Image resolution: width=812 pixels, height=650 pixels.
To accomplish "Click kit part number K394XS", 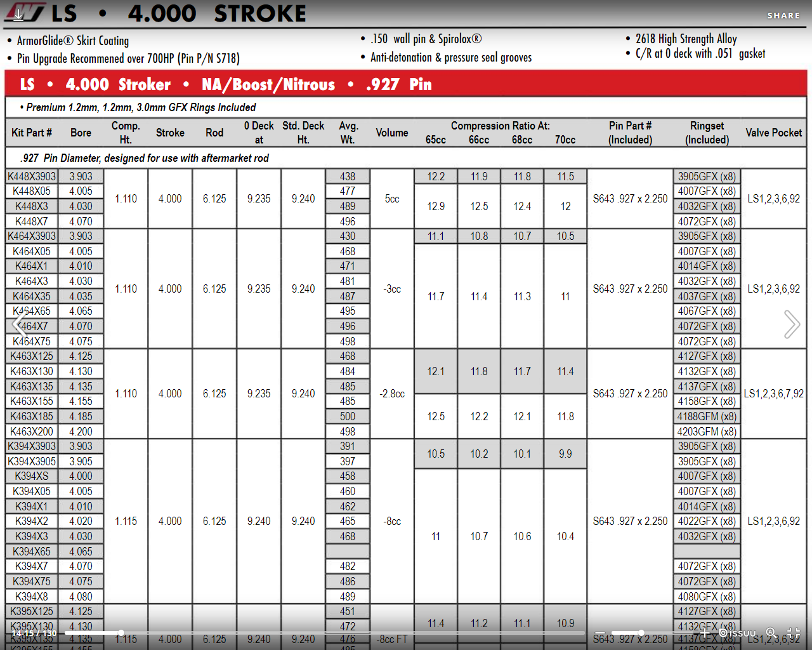I will pos(32,476).
